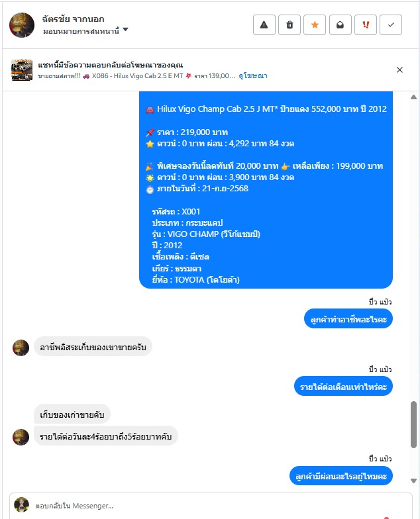This screenshot has height=519, width=420.
Task: Click the customer's profile picture in header
Action: click(x=22, y=25)
